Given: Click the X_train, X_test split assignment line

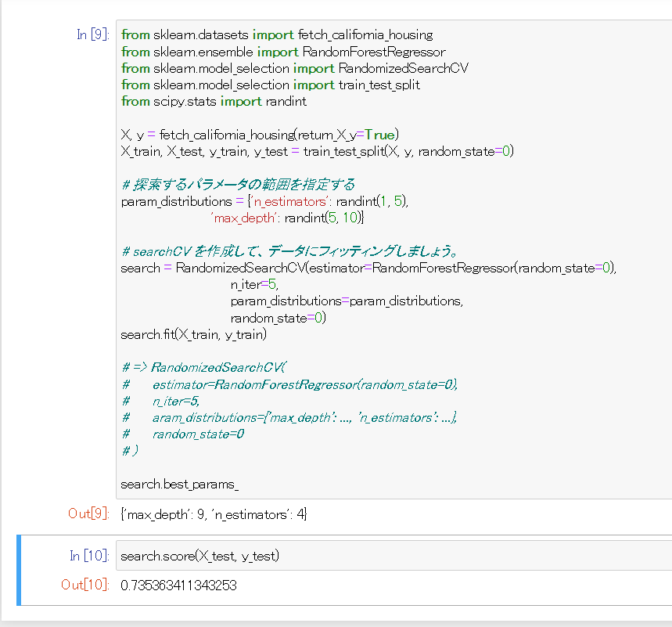Looking at the screenshot, I should tap(317, 151).
